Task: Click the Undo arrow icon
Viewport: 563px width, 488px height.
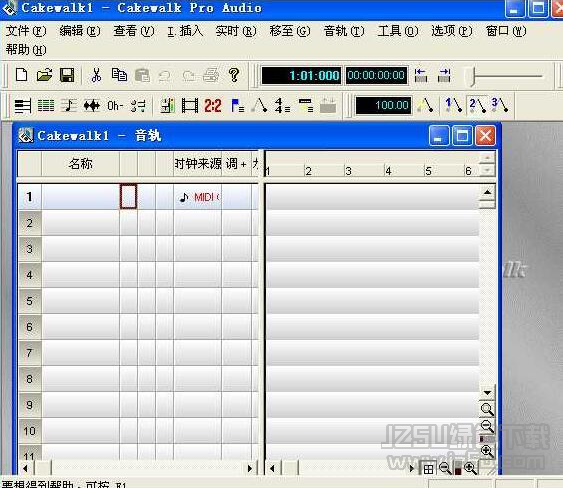Action: 165,75
